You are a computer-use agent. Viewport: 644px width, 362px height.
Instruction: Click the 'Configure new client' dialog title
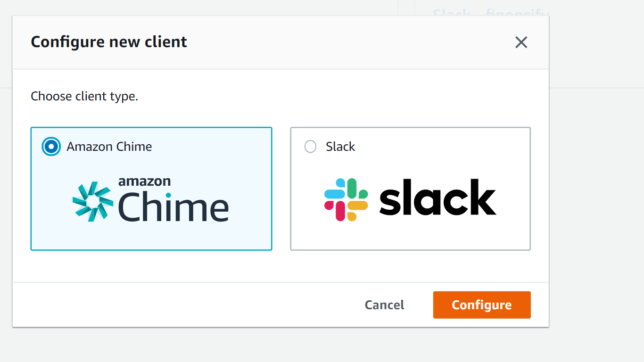(108, 42)
